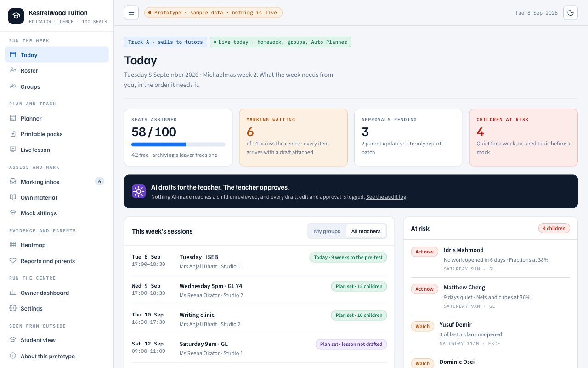The width and height of the screenshot is (588, 368).
Task: Open the Tuesday · ISEB session
Action: pyautogui.click(x=259, y=261)
